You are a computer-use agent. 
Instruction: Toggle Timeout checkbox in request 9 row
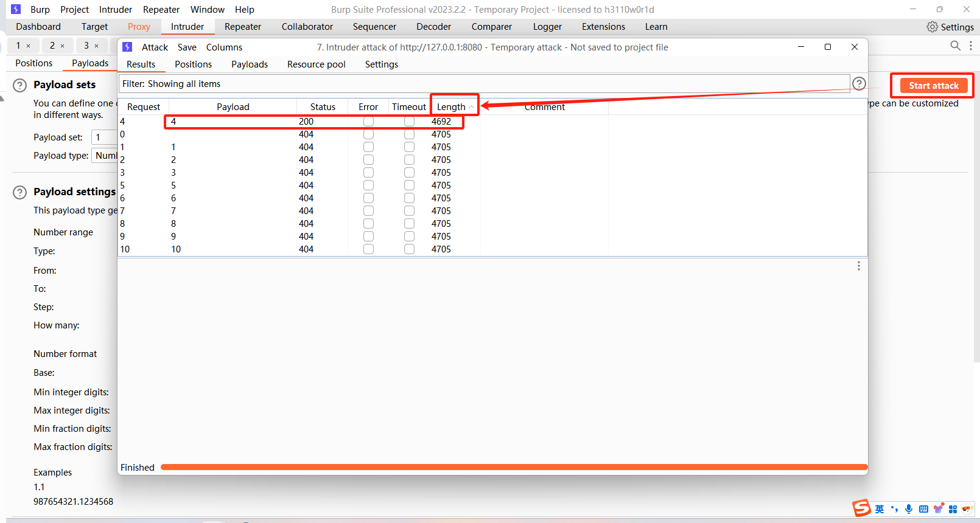click(409, 237)
